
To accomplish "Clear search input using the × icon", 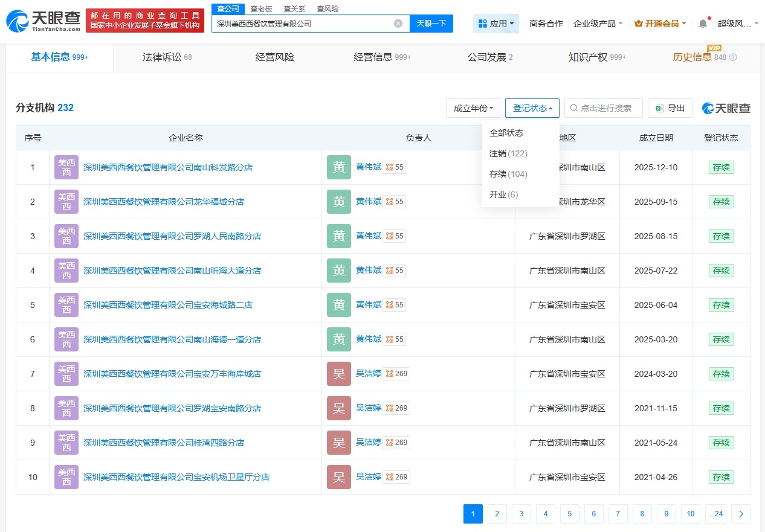I will click(x=398, y=23).
